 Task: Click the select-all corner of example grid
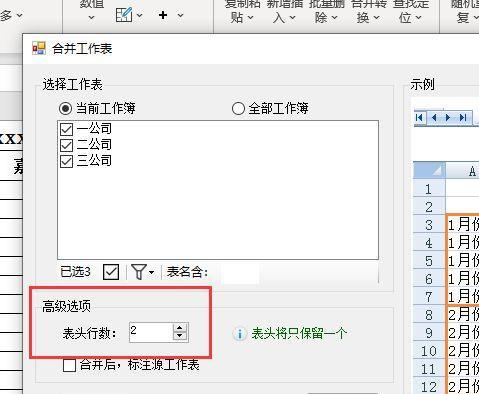click(429, 171)
